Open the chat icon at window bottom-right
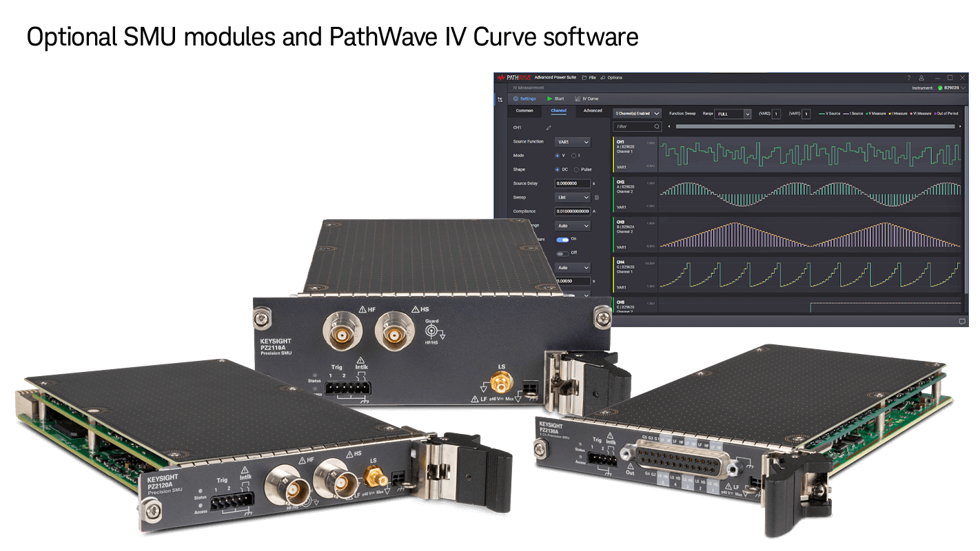 [962, 322]
